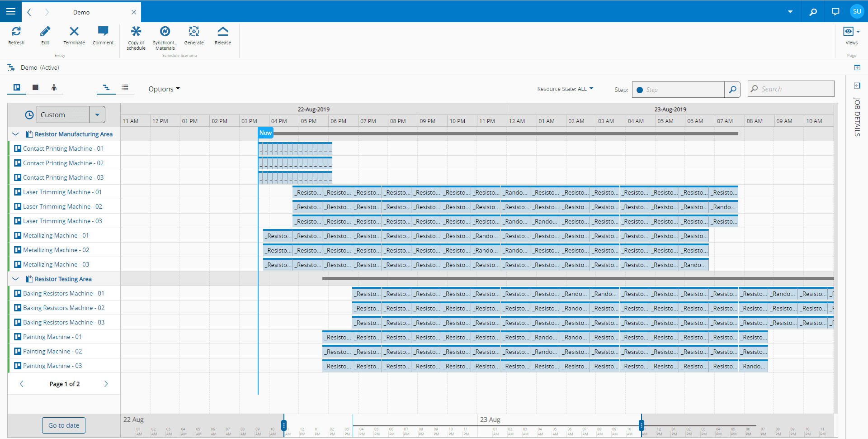Click the Go to date button
Image resolution: width=868 pixels, height=439 pixels.
pyautogui.click(x=64, y=425)
